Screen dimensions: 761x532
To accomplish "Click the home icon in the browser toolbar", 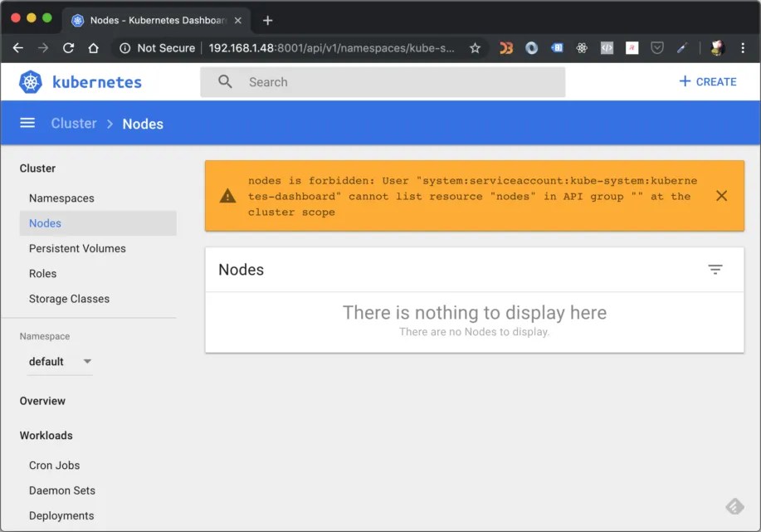I will [93, 48].
